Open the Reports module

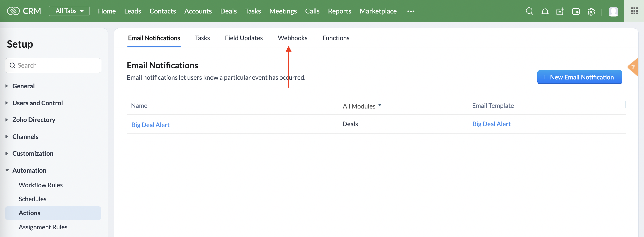[x=339, y=11]
